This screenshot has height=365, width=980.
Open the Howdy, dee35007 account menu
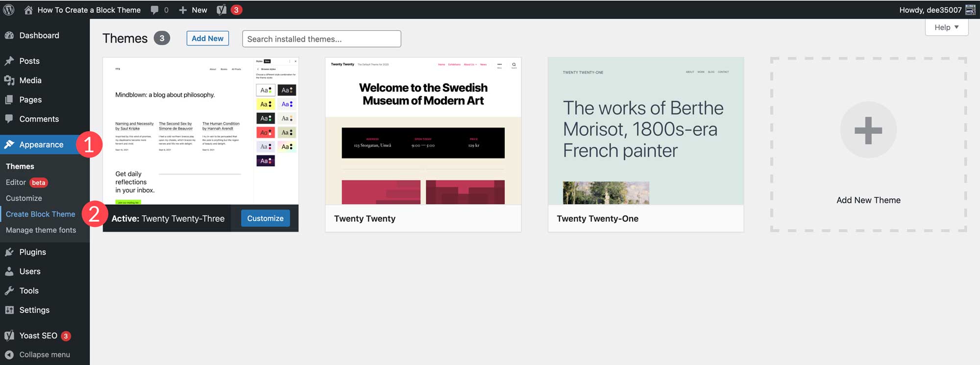[x=930, y=10]
